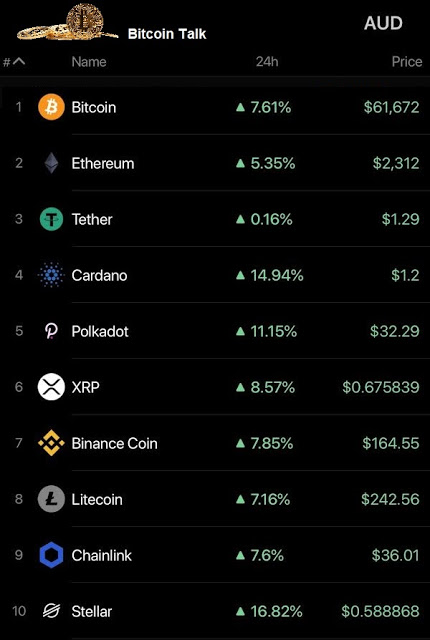The height and width of the screenshot is (640, 430).
Task: Sort by the Price column header
Action: [407, 62]
